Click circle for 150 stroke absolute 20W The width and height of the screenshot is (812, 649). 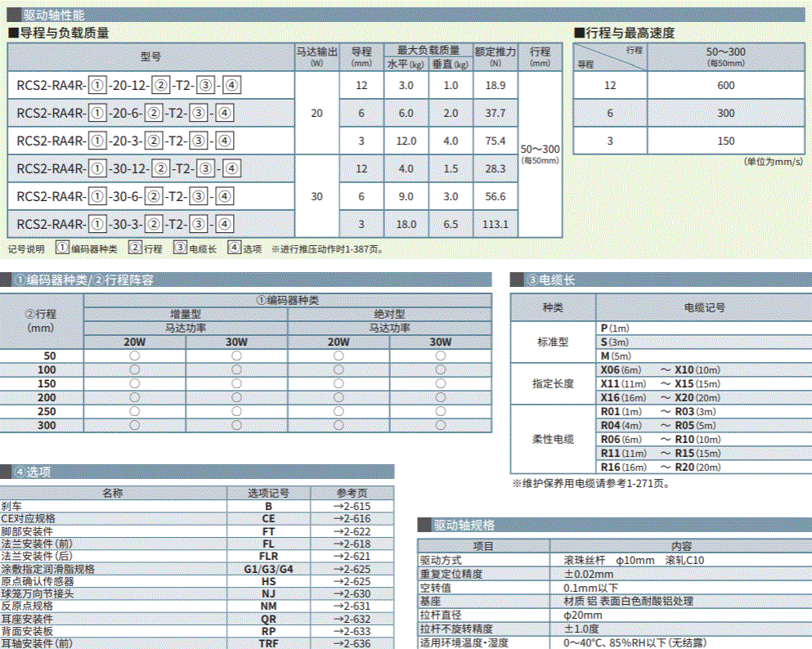[339, 383]
